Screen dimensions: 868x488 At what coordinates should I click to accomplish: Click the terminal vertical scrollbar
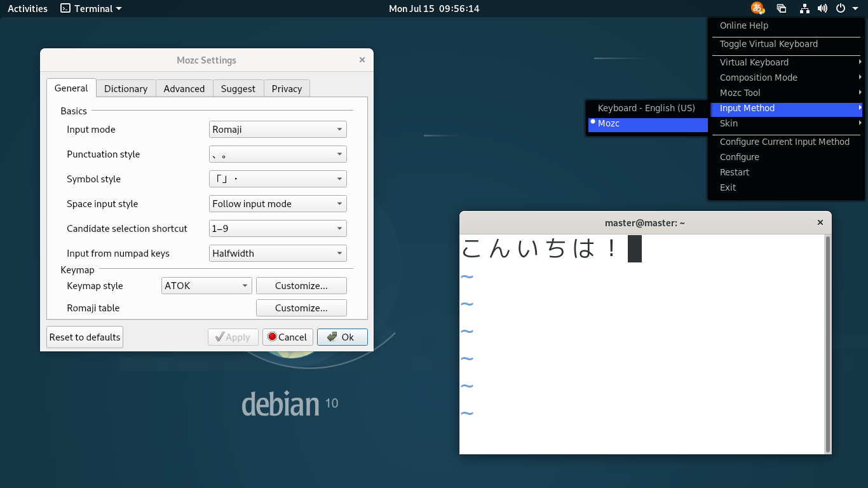(828, 343)
